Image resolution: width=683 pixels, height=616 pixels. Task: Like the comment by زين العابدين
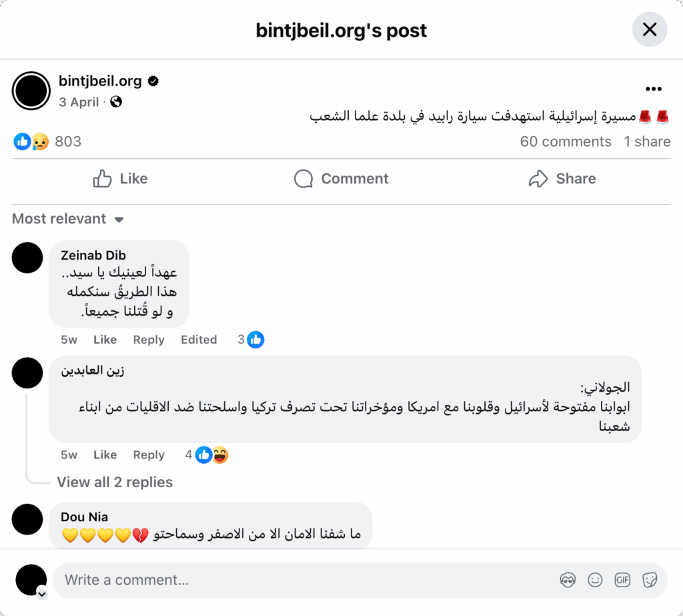105,455
